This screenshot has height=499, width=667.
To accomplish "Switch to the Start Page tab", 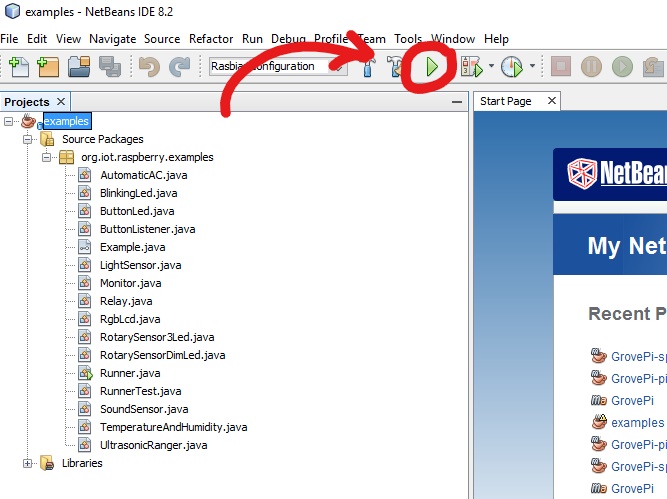I will point(506,101).
